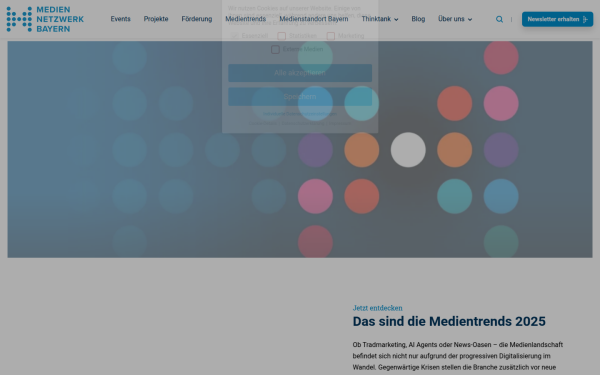600x375 pixels.
Task: Toggle the Essenziell cookie checkbox
Action: click(x=235, y=36)
